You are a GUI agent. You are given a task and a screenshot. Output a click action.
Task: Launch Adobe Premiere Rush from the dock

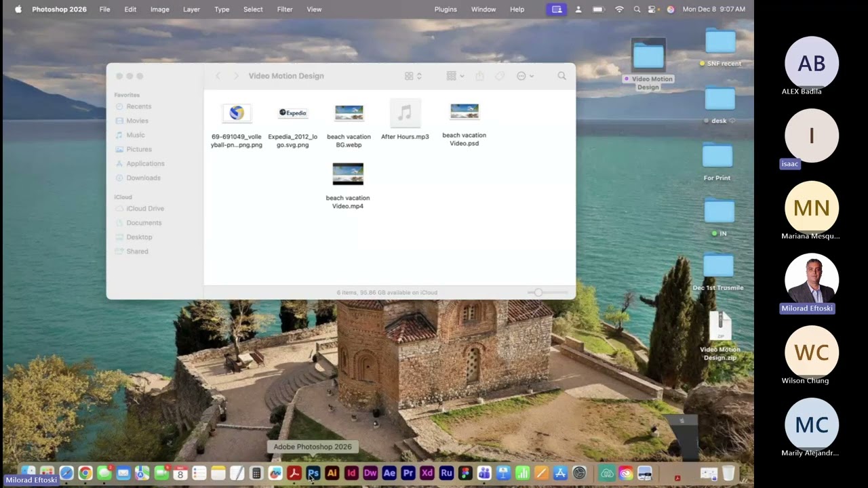(446, 473)
